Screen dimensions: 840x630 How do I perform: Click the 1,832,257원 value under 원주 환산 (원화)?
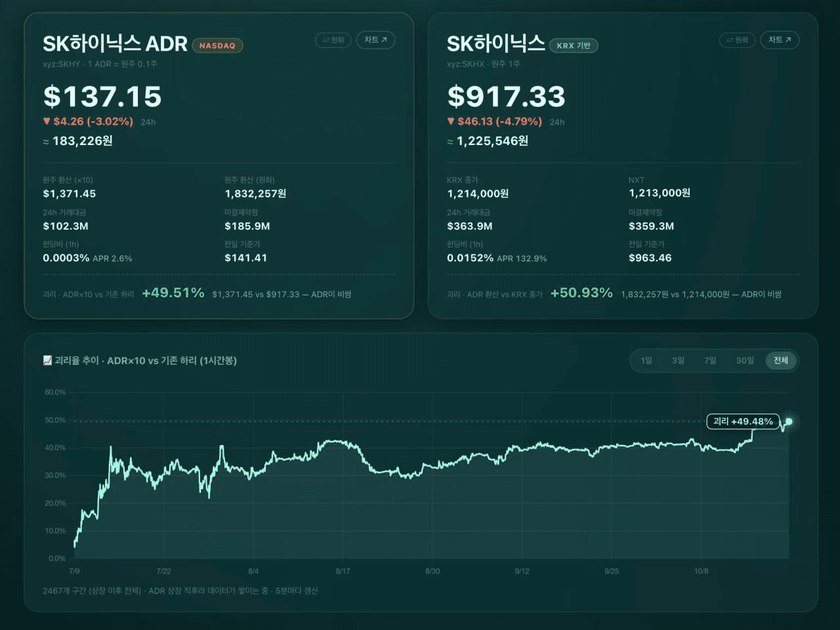click(x=255, y=194)
